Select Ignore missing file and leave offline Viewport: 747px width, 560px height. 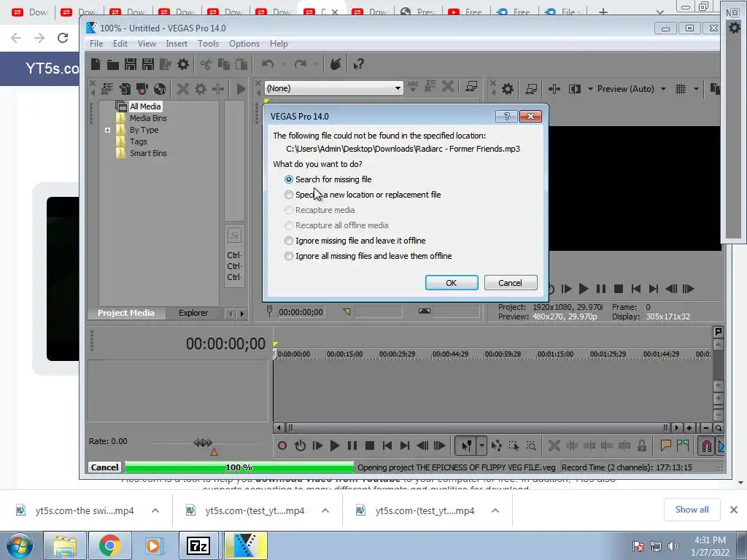tap(289, 241)
